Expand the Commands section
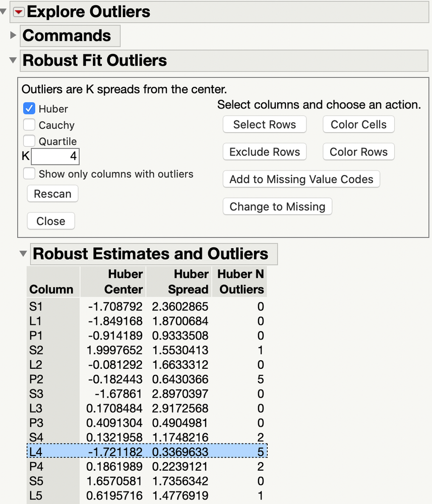The image size is (432, 504). [x=14, y=36]
